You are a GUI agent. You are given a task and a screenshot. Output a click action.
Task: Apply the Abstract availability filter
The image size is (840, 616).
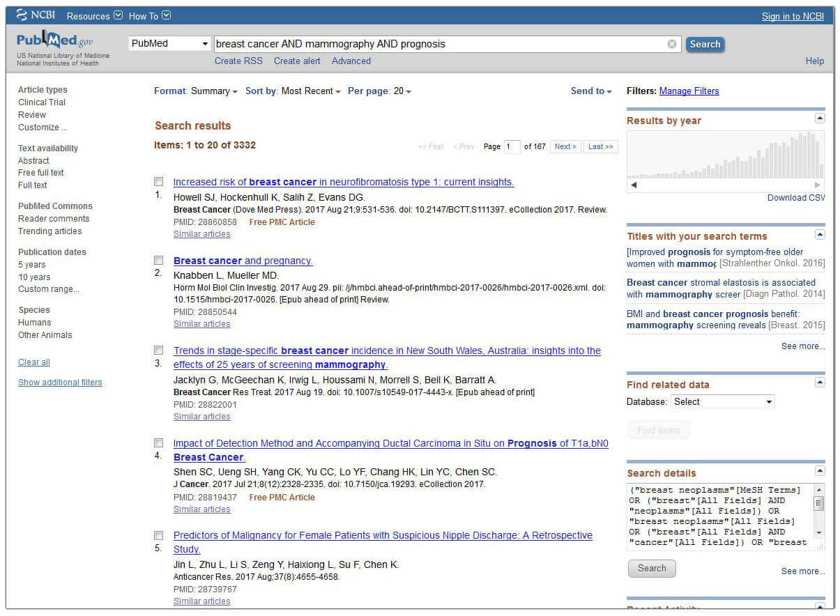click(33, 160)
